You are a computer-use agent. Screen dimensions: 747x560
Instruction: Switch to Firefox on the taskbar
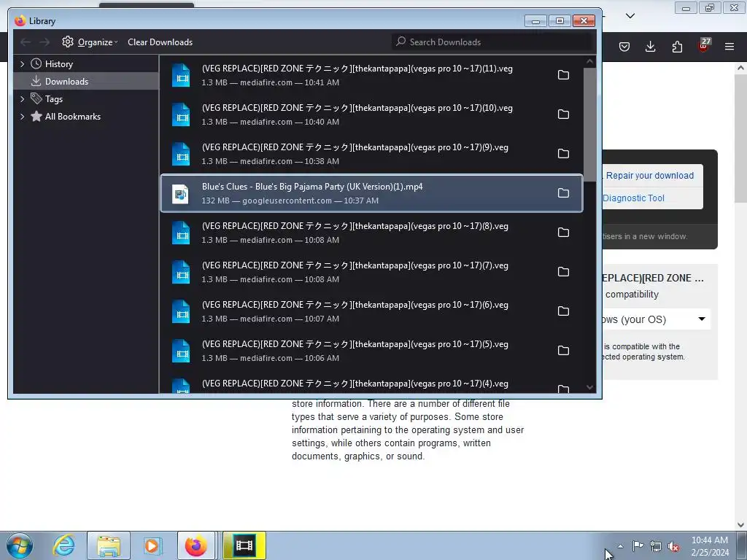pyautogui.click(x=196, y=545)
